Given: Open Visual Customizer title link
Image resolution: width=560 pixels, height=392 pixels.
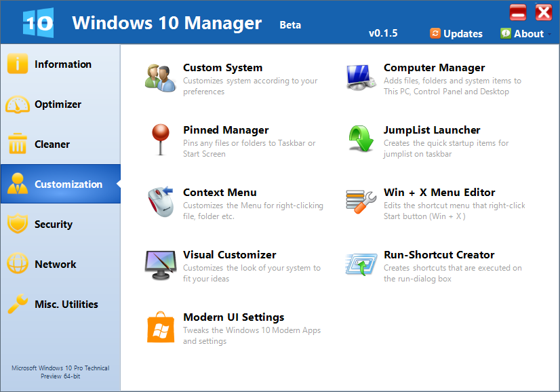Looking at the screenshot, I should [x=230, y=255].
